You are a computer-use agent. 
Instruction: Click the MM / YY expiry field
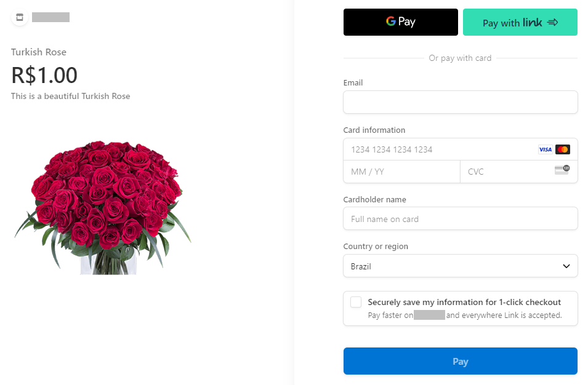pos(401,172)
